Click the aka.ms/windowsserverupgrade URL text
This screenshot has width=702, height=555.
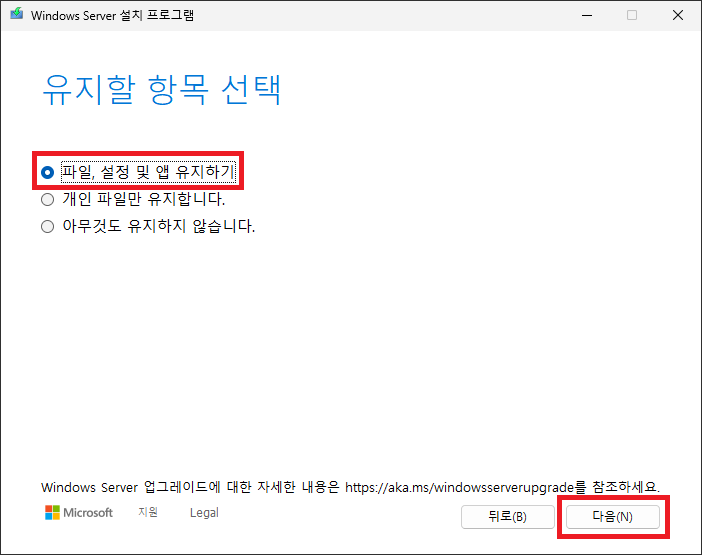[459, 487]
